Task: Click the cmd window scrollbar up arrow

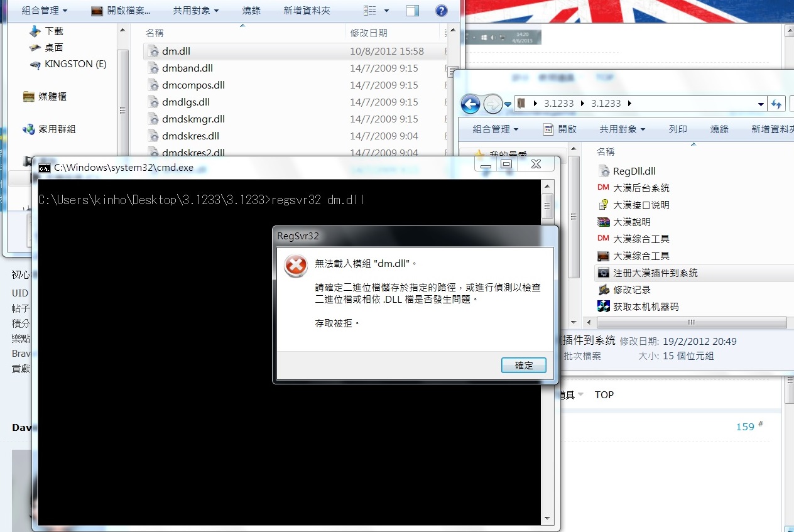Action: point(547,186)
